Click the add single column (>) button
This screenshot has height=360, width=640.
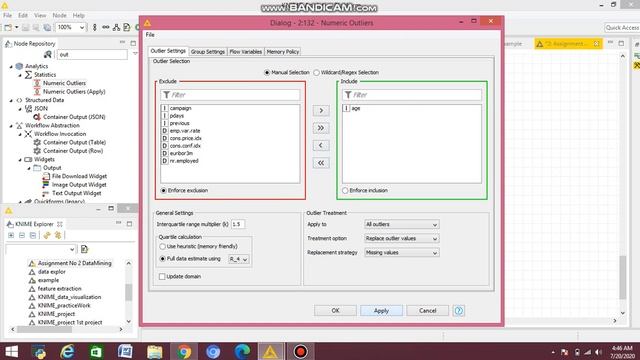(x=321, y=111)
